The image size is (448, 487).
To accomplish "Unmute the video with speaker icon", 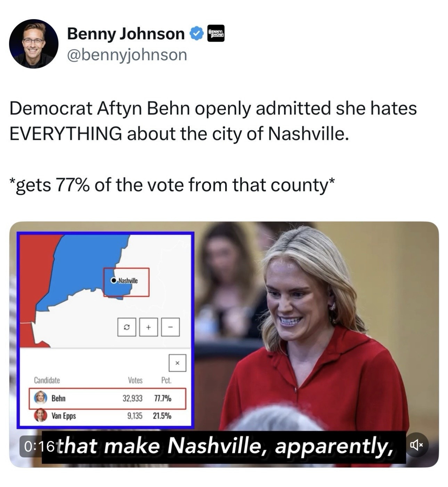I will (x=417, y=445).
